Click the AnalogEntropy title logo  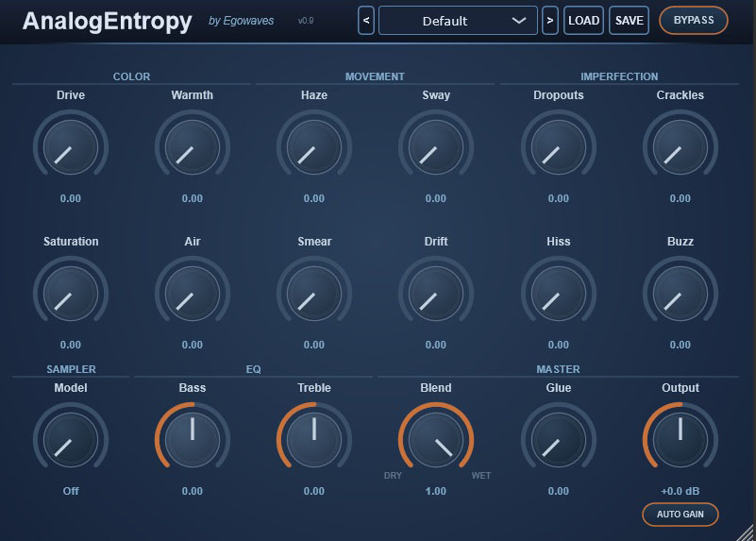point(107,22)
